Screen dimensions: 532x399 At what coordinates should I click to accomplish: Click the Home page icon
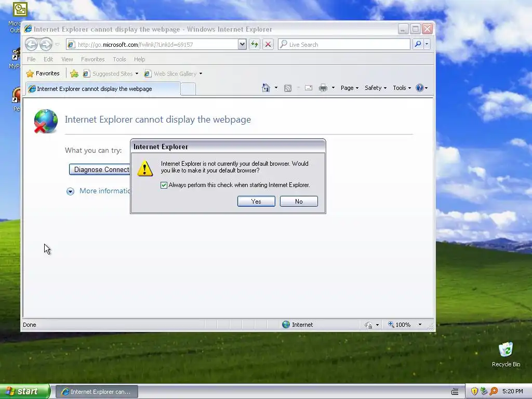(266, 88)
